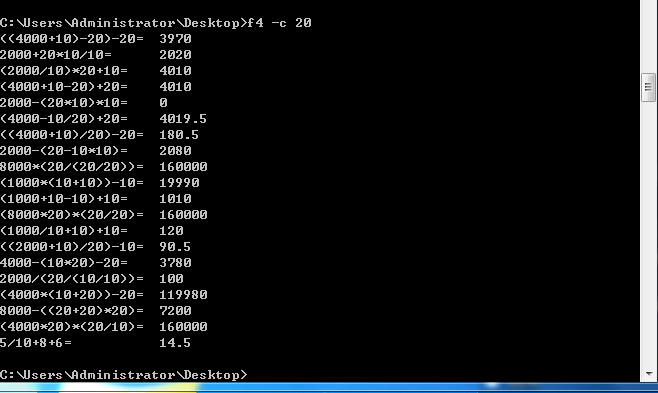Select expression 2000-(20-10*10)=
This screenshot has height=393, width=658.
click(x=64, y=151)
